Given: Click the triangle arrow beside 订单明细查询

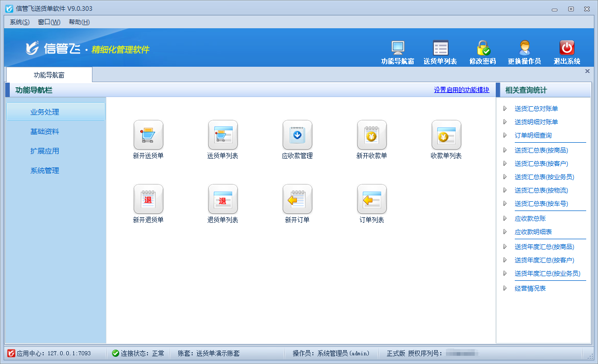Looking at the screenshot, I should pos(505,136).
